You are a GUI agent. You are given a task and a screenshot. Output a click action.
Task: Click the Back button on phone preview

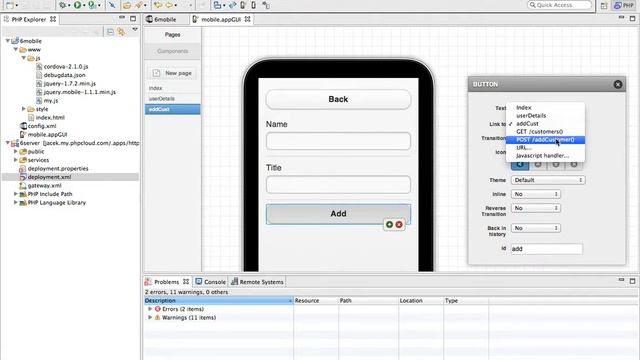(338, 99)
